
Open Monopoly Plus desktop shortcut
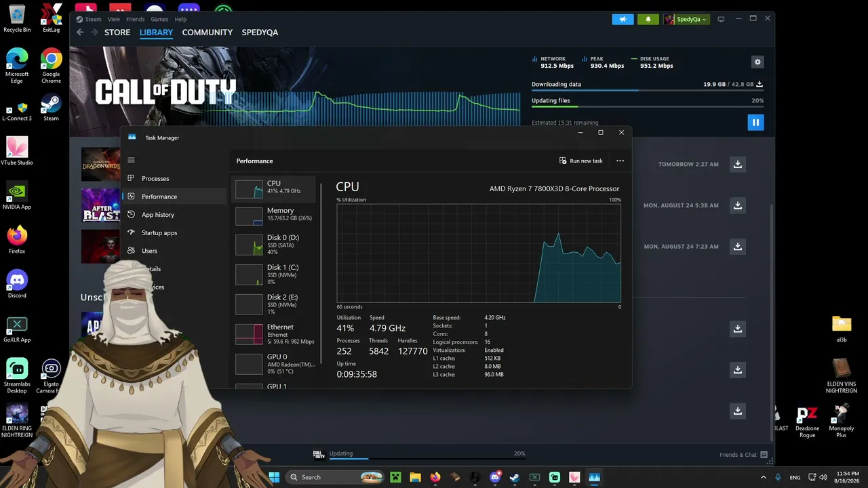(842, 421)
